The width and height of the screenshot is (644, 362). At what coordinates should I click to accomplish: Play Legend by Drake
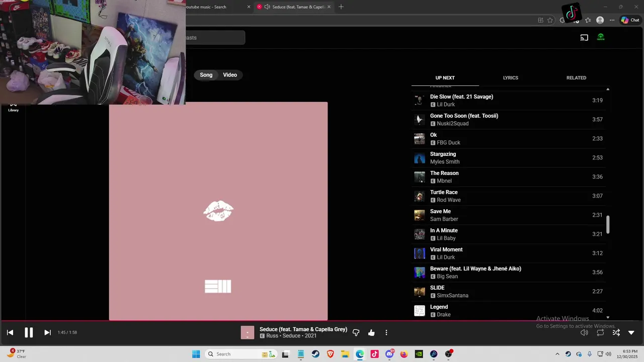[509, 311]
